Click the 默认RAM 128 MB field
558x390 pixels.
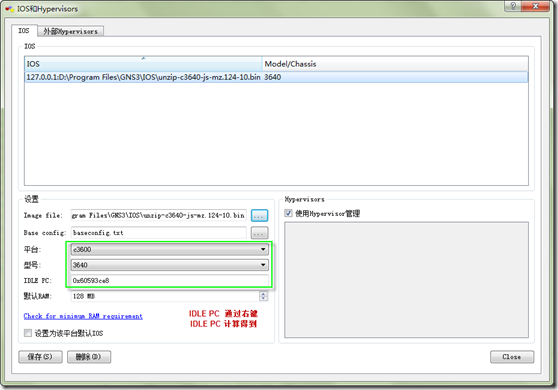pos(165,296)
